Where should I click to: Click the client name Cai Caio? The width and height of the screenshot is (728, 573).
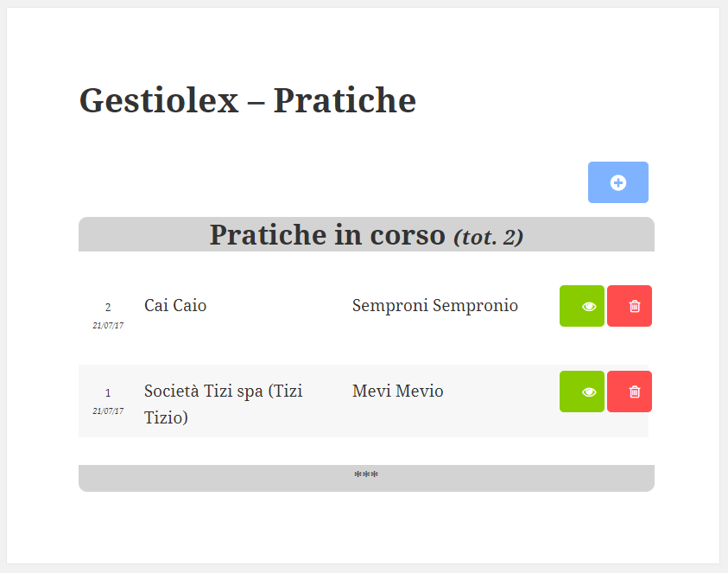[x=175, y=305]
